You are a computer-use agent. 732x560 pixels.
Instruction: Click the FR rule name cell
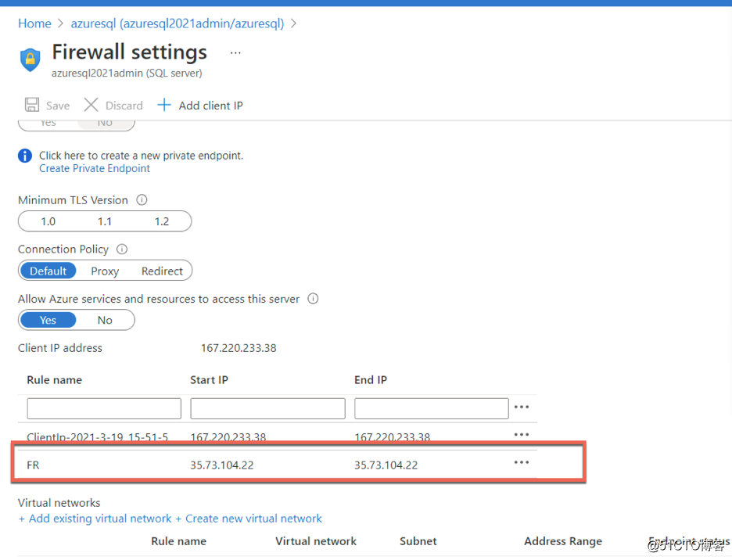pos(33,465)
